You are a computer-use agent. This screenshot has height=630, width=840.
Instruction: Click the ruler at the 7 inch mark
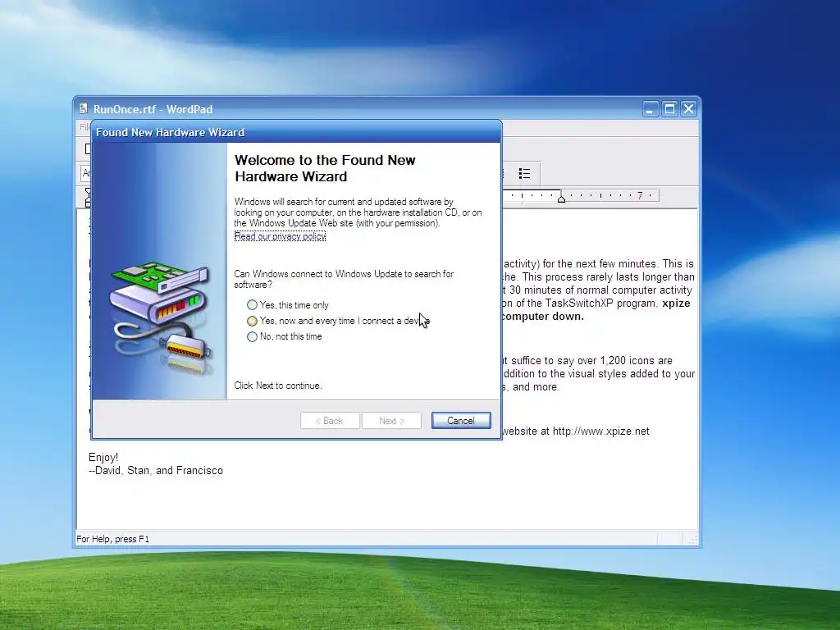click(x=640, y=195)
